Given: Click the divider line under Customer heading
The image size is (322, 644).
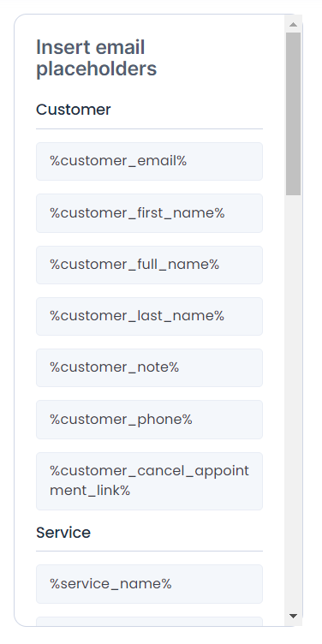Looking at the screenshot, I should (x=149, y=128).
